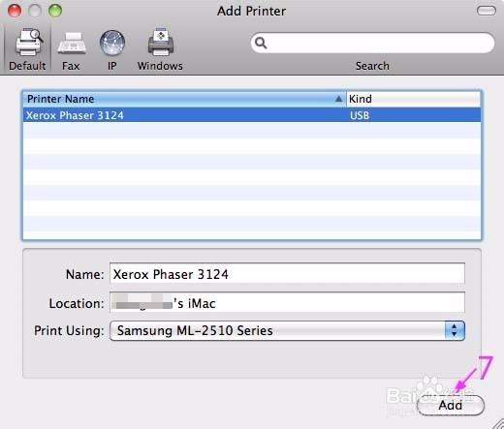Edit the Location text field
The height and width of the screenshot is (429, 504).
pyautogui.click(x=287, y=302)
